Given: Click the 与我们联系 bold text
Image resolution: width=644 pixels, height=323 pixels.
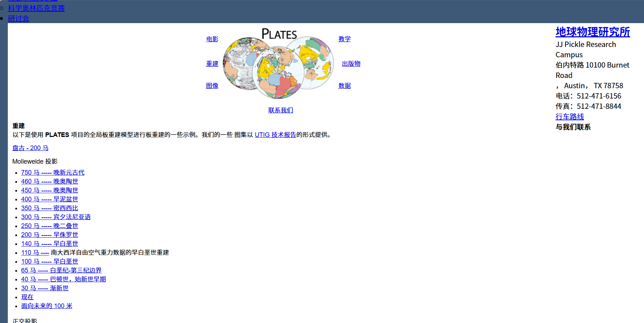Looking at the screenshot, I should (573, 127).
